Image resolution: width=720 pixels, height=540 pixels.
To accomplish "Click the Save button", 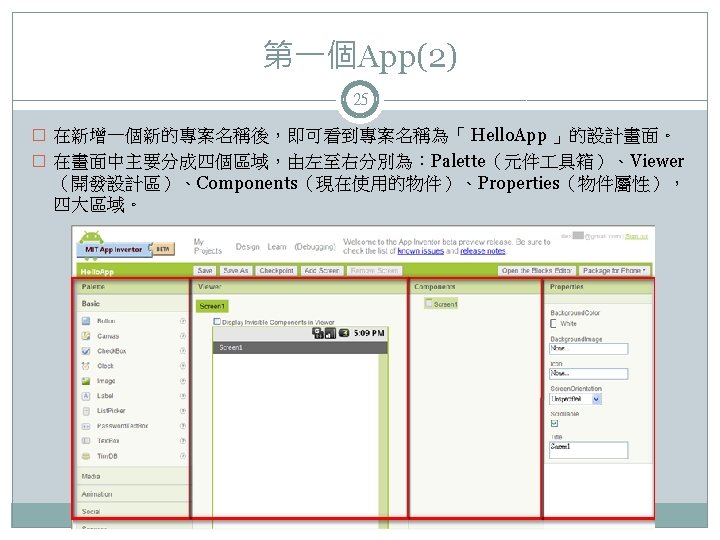I will [x=205, y=270].
